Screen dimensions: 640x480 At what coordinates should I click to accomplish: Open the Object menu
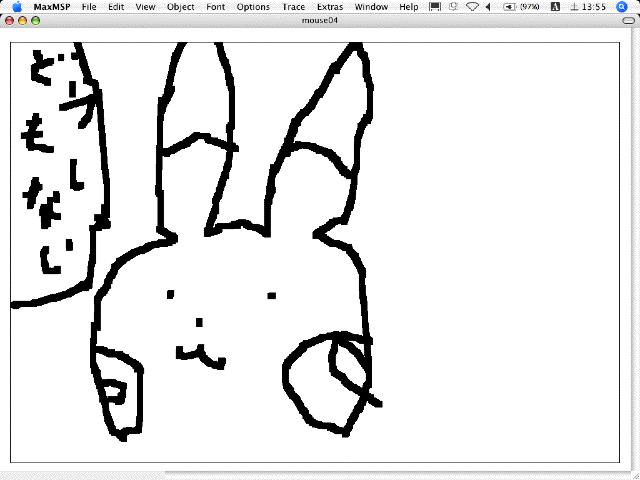(x=181, y=7)
